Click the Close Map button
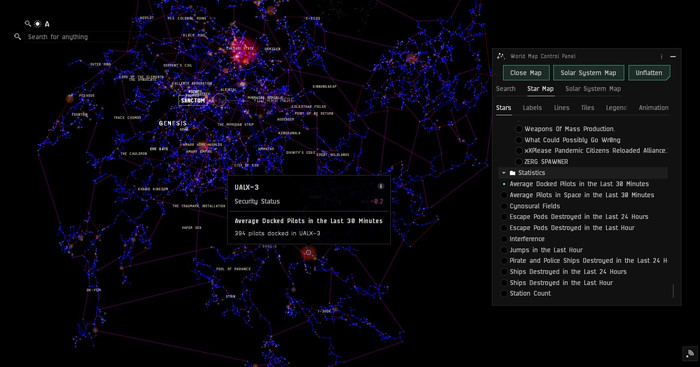The height and width of the screenshot is (367, 700). 525,73
